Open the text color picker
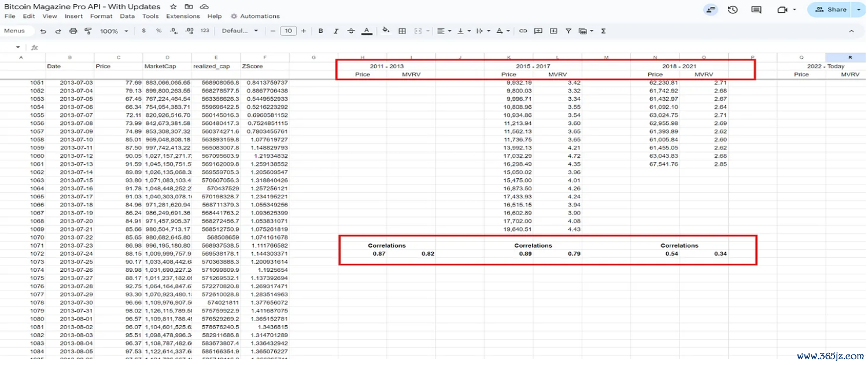The width and height of the screenshot is (868, 365). pos(367,31)
